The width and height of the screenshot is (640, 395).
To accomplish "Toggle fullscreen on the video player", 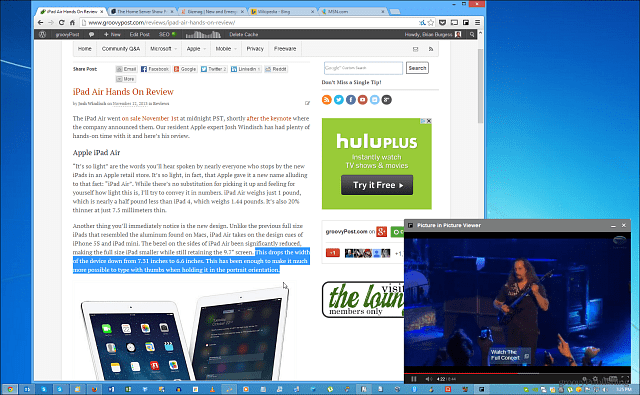I will click(624, 379).
